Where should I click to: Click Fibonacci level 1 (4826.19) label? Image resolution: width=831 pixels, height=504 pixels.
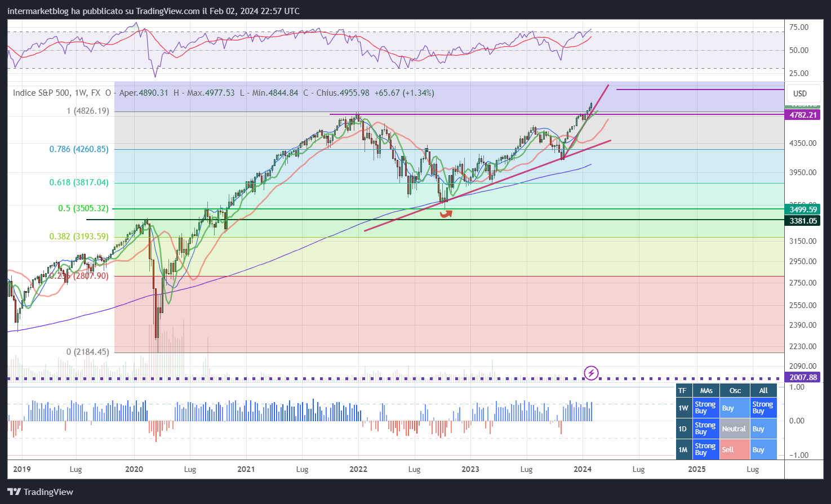(x=88, y=111)
